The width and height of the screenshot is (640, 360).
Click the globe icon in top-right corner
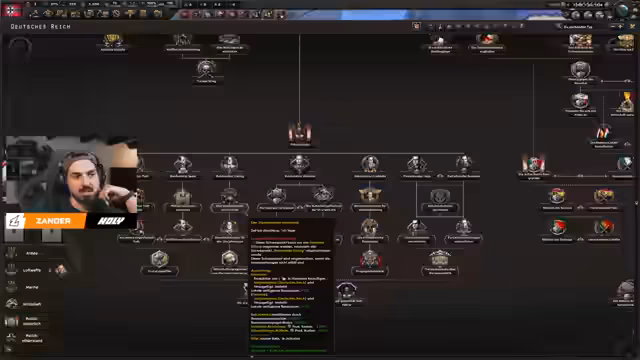tap(623, 10)
